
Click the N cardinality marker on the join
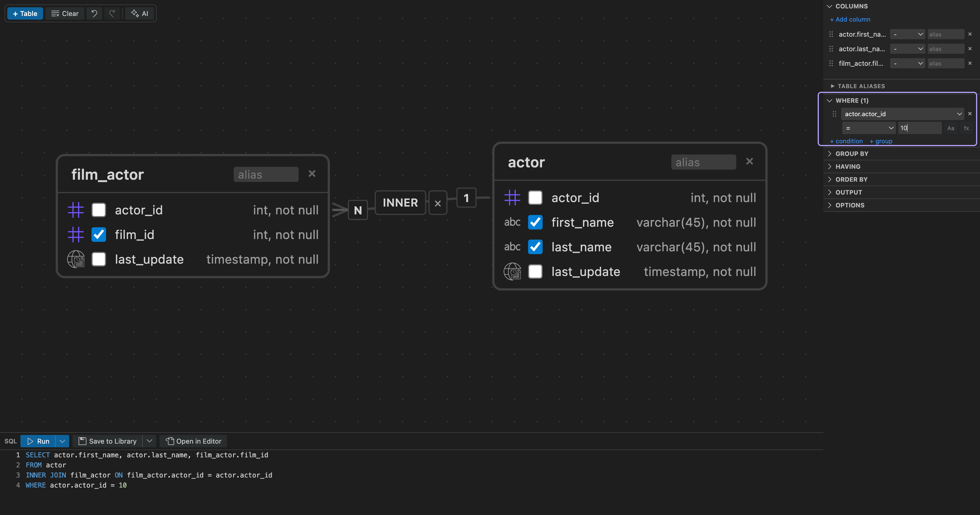[358, 210]
